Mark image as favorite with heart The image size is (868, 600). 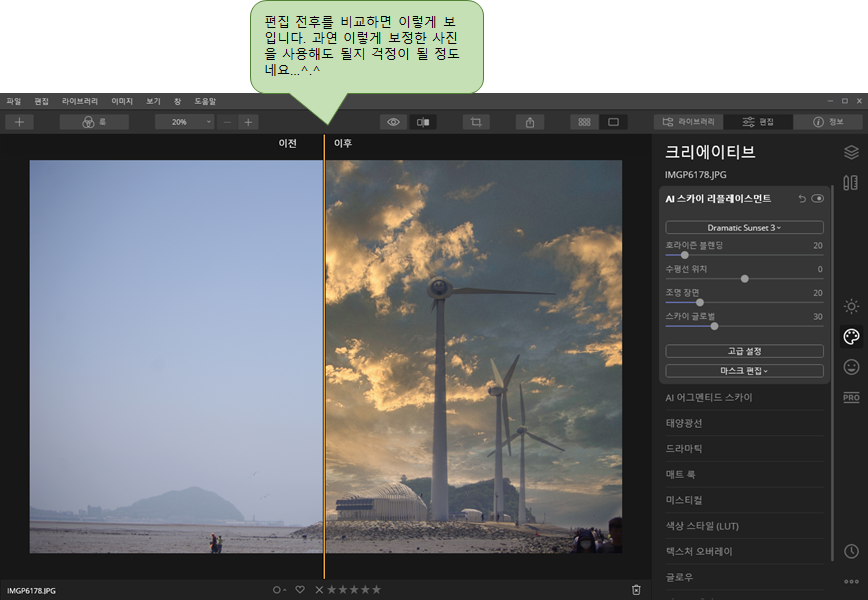300,590
